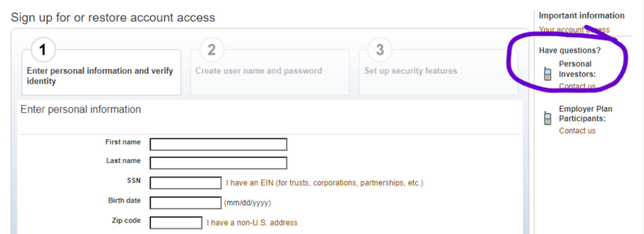
Task: Click the step 1 number circle
Action: pyautogui.click(x=43, y=50)
